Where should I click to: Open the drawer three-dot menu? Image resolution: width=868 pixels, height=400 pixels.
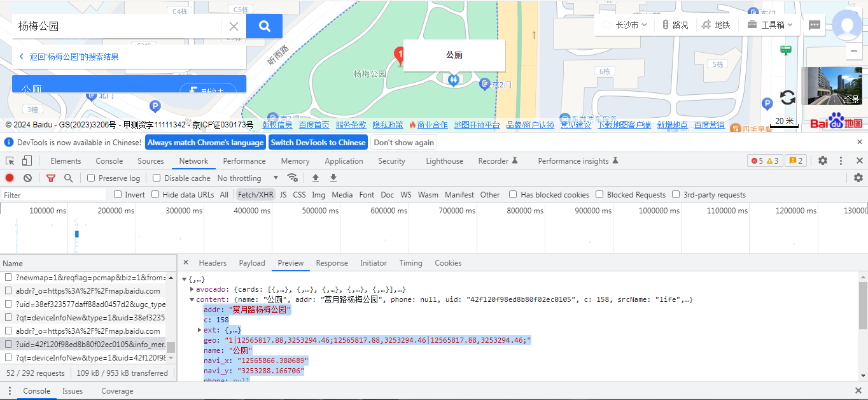10,391
